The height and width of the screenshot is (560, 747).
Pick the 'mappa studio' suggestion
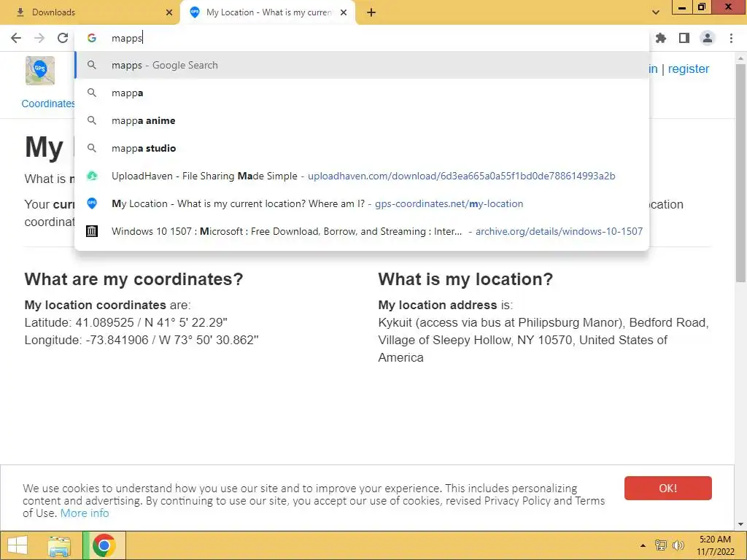(x=362, y=148)
